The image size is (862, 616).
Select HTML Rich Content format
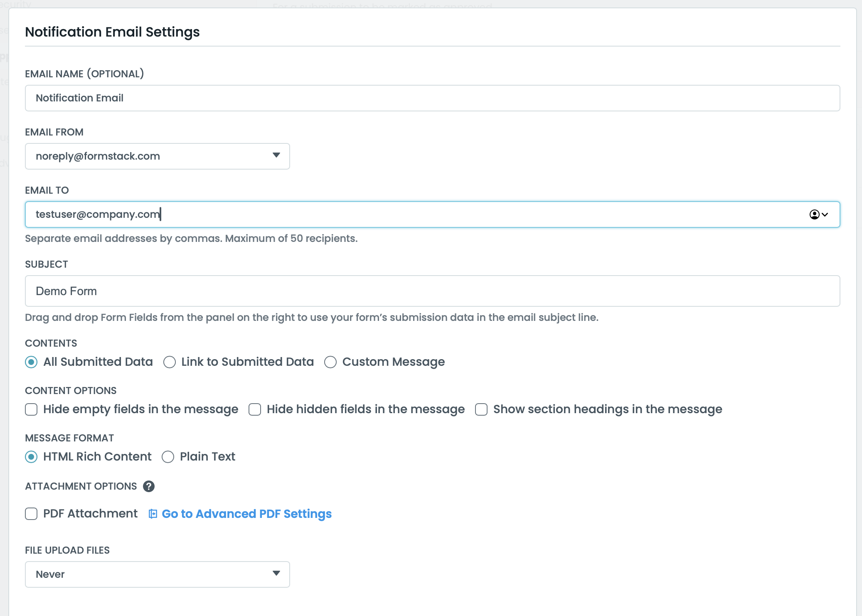[x=31, y=457]
